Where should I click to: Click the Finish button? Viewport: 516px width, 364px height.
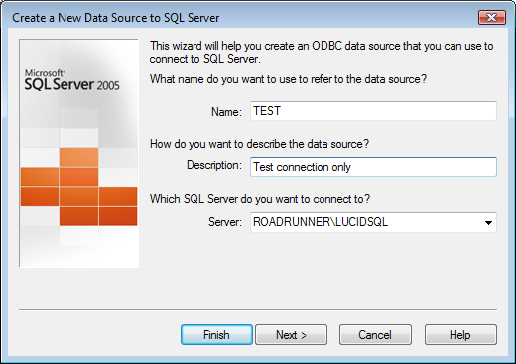[x=217, y=335]
